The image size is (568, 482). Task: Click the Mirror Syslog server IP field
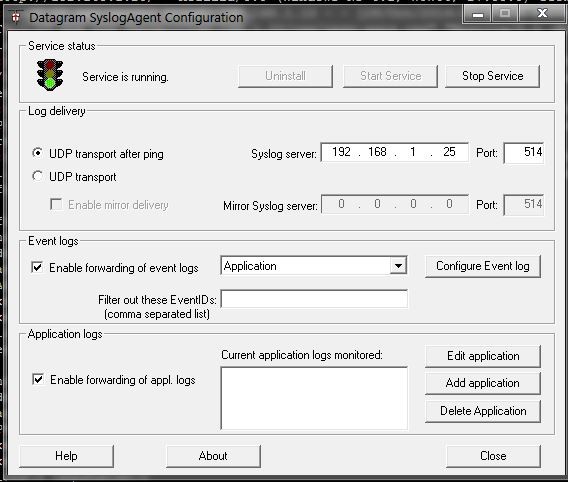pyautogui.click(x=395, y=205)
